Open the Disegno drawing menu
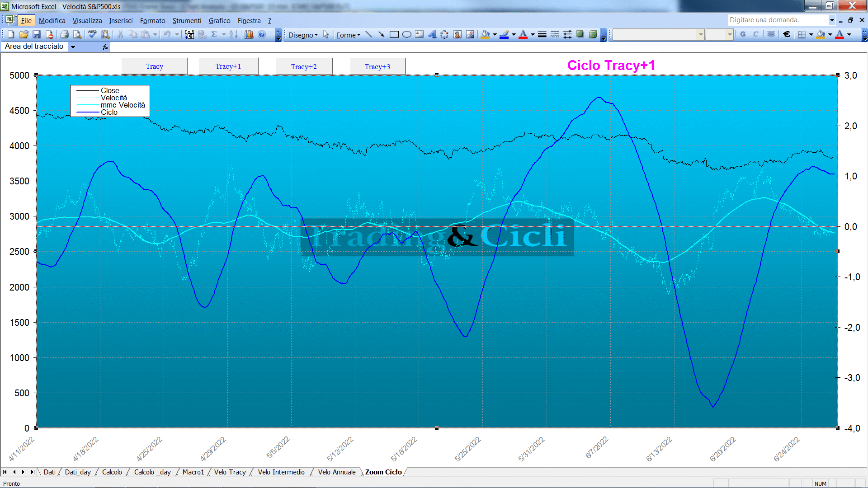The width and height of the screenshot is (868, 488). pos(303,35)
